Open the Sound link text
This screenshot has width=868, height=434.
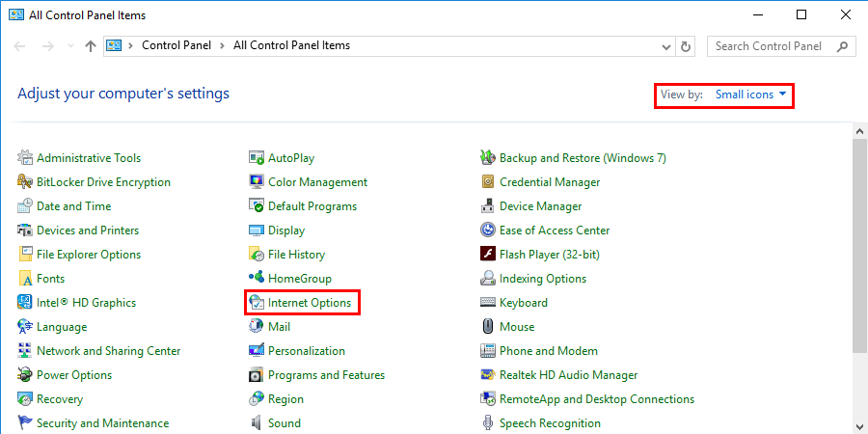(285, 423)
